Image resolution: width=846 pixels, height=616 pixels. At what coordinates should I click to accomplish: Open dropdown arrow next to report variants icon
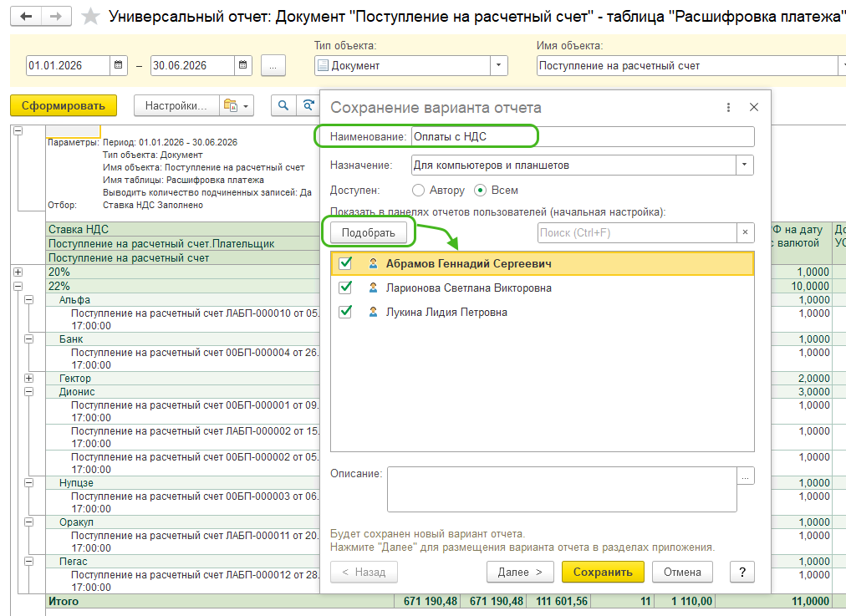click(x=246, y=105)
